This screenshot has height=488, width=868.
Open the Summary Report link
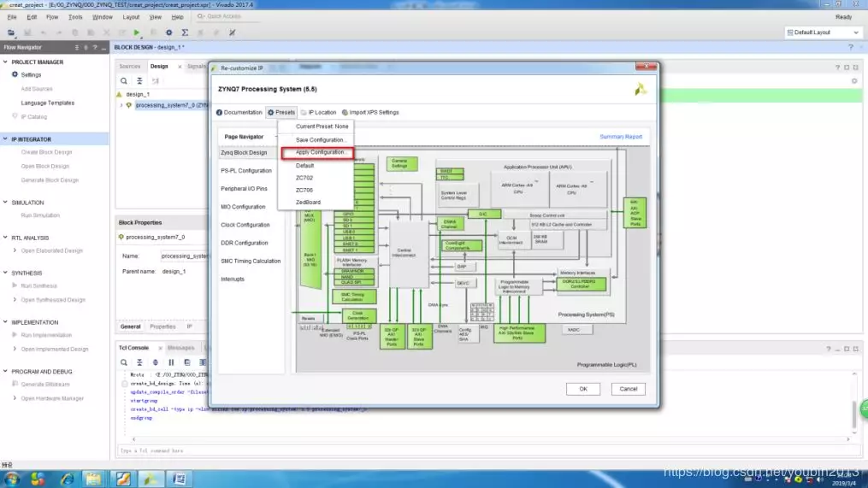point(621,137)
